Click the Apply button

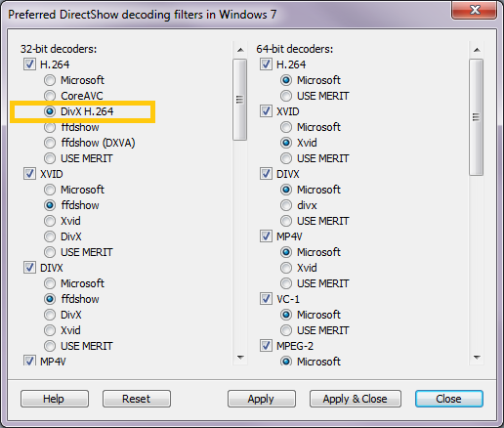(262, 399)
